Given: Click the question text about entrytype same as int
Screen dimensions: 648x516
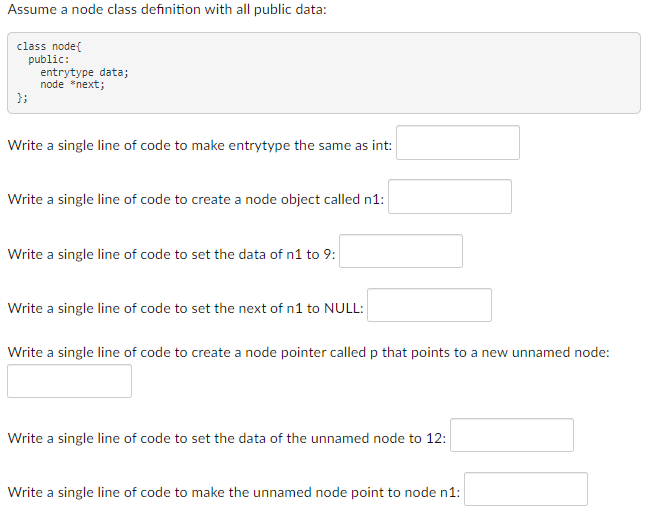Looking at the screenshot, I should 200,145.
